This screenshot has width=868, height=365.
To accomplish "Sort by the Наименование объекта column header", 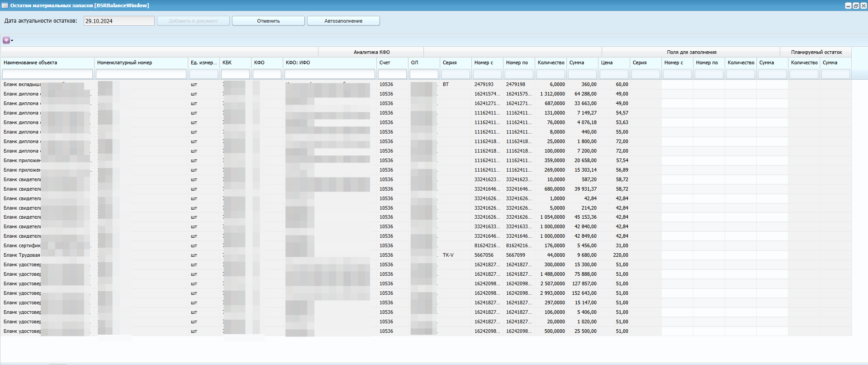I will tap(47, 62).
